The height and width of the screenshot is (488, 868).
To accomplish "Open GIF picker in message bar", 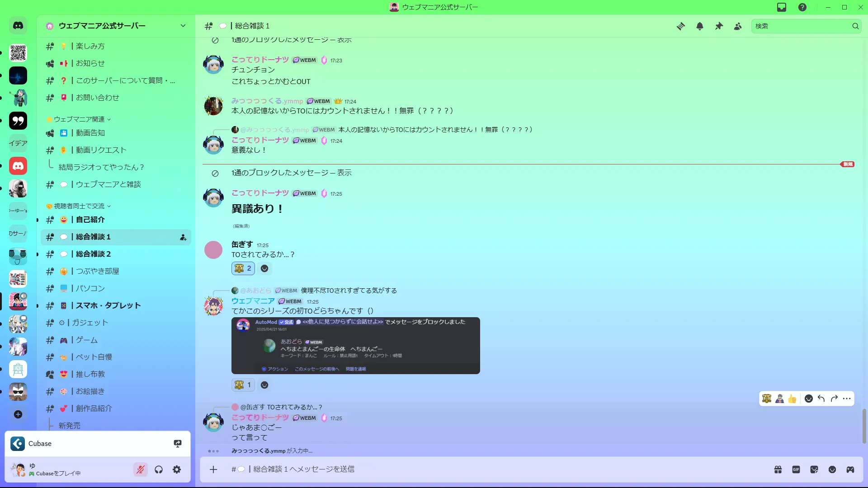I will [x=796, y=469].
